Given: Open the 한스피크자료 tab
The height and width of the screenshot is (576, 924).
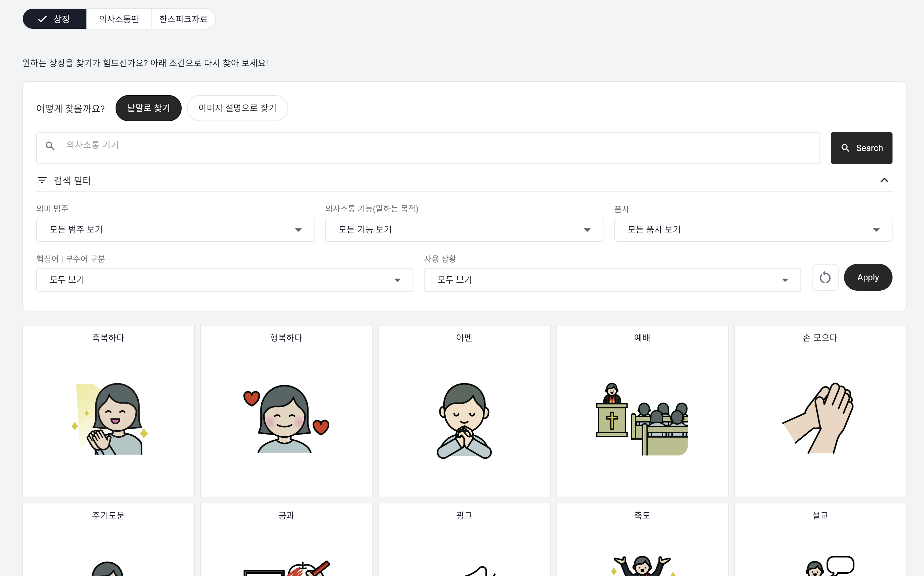Looking at the screenshot, I should point(183,19).
